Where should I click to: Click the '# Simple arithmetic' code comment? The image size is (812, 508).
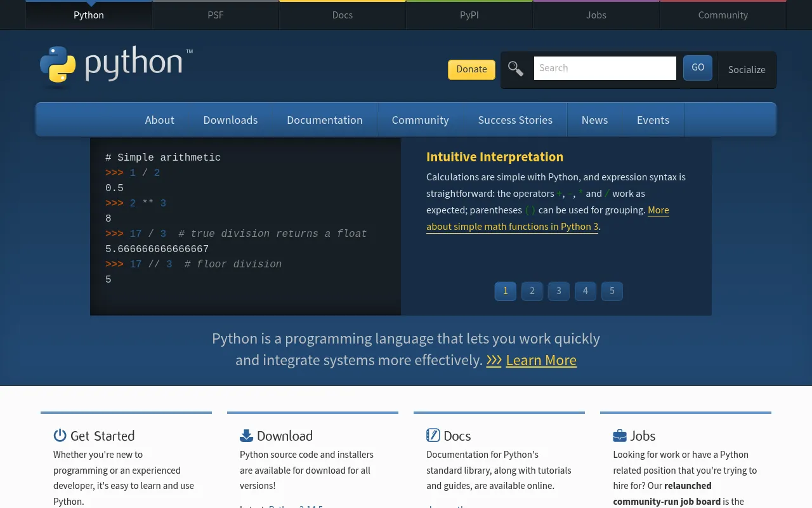[163, 157]
